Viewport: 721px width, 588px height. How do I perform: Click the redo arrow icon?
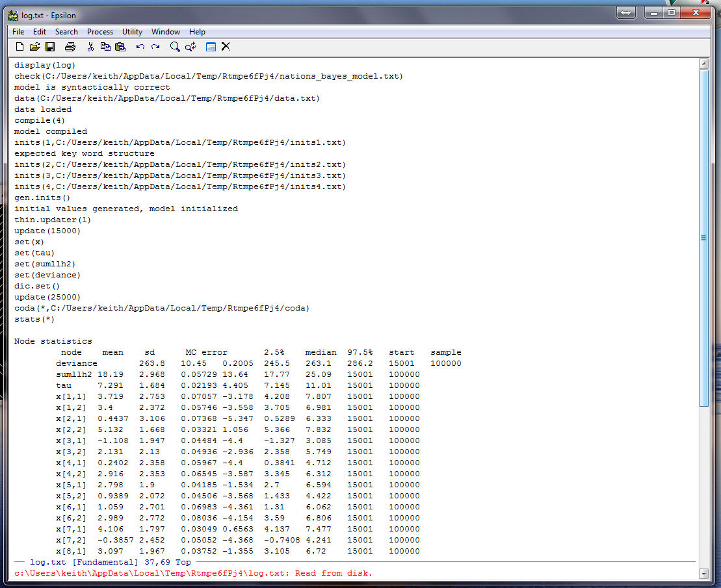coord(155,47)
